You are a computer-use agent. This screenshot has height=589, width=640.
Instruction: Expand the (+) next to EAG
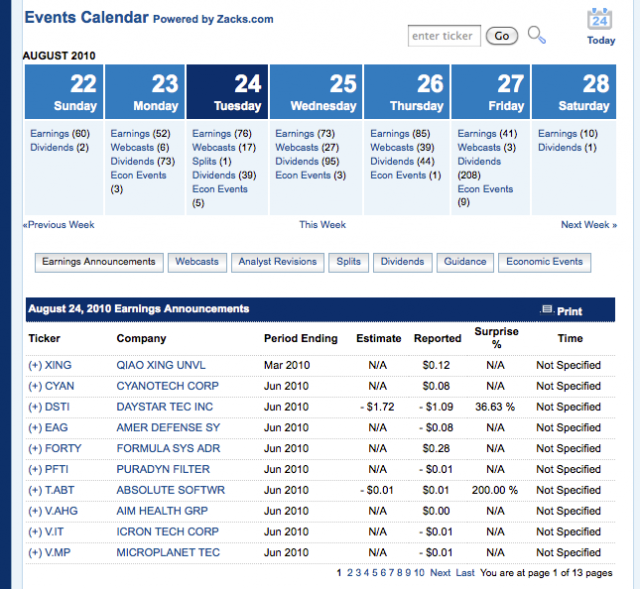coord(35,427)
